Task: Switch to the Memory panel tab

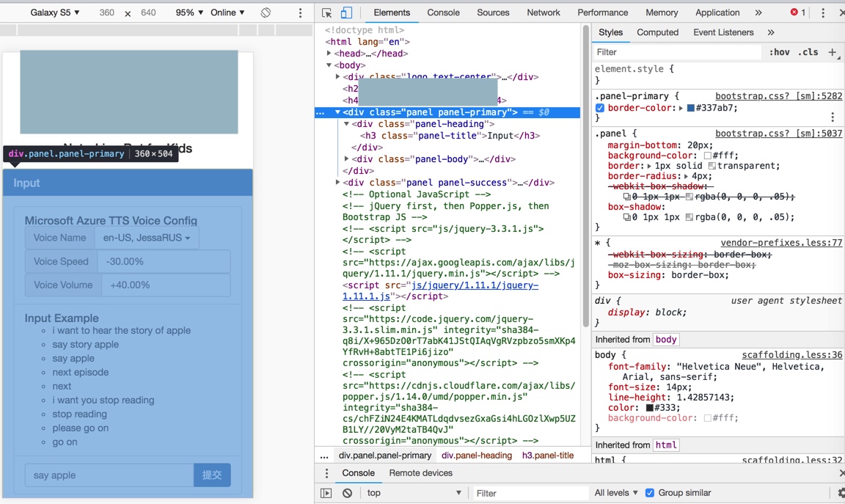Action: click(661, 12)
